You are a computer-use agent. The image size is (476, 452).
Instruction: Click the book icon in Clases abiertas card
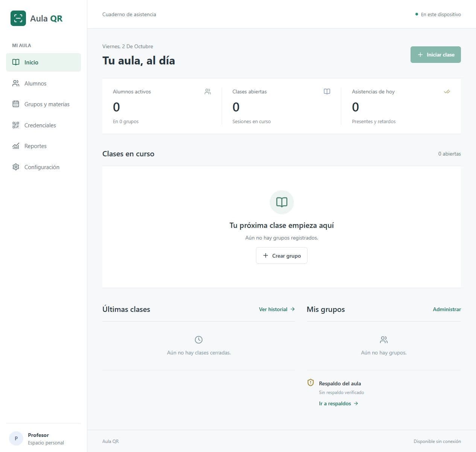coord(327,92)
